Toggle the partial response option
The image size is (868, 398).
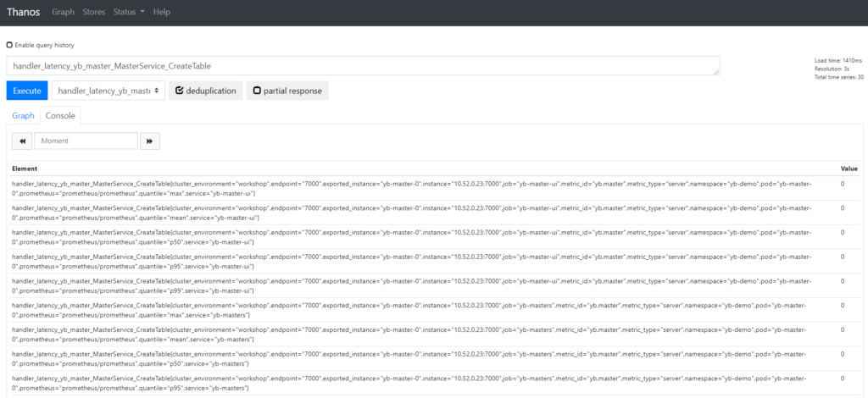coord(287,91)
